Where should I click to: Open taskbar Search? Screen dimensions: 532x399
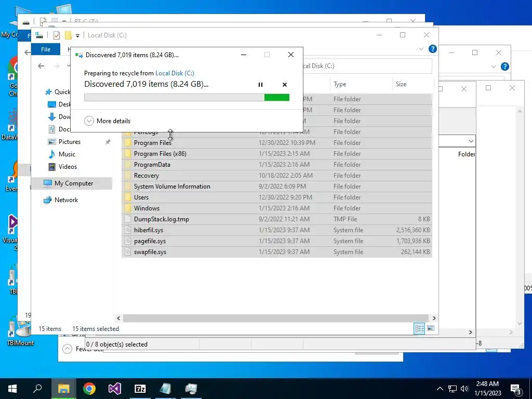tap(37, 389)
